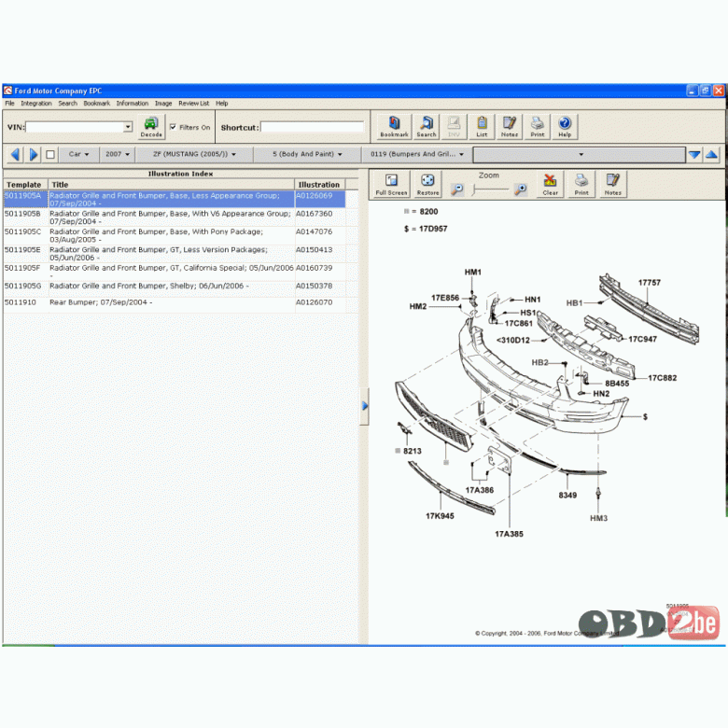This screenshot has width=728, height=728.
Task: Toggle the Filters On checkbox
Action: point(173,127)
